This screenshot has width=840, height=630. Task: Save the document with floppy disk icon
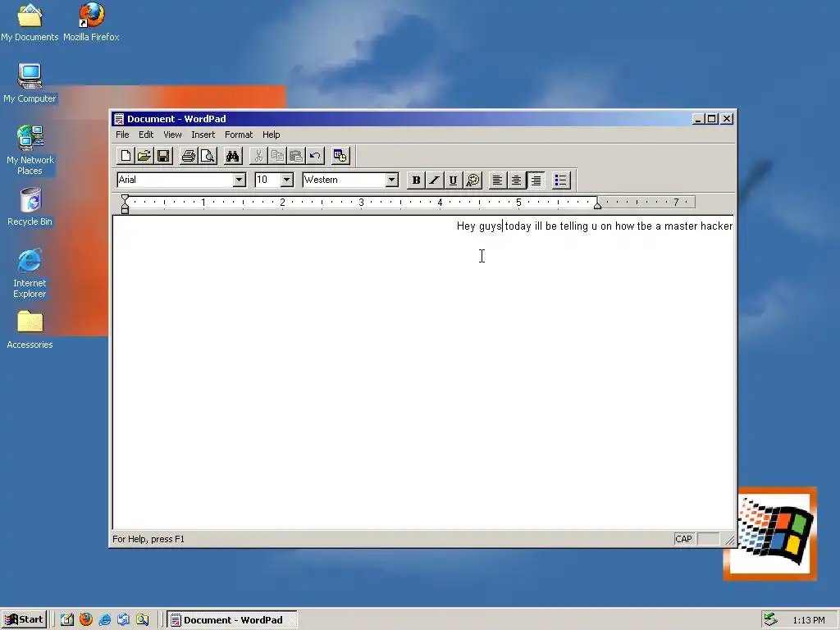coord(163,156)
